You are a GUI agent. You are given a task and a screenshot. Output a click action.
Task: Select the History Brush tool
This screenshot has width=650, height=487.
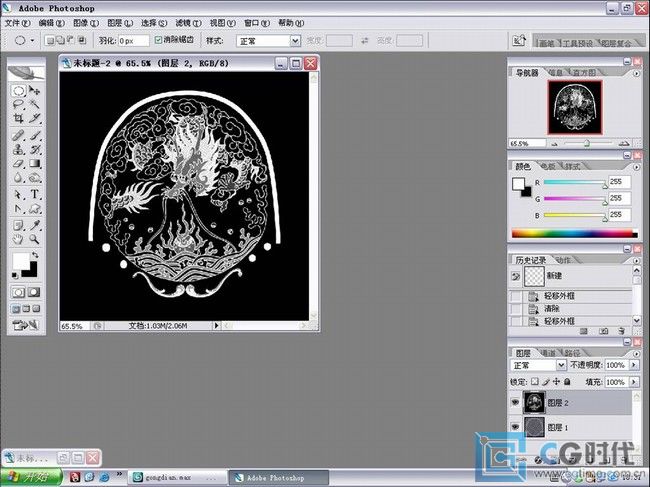[x=35, y=149]
